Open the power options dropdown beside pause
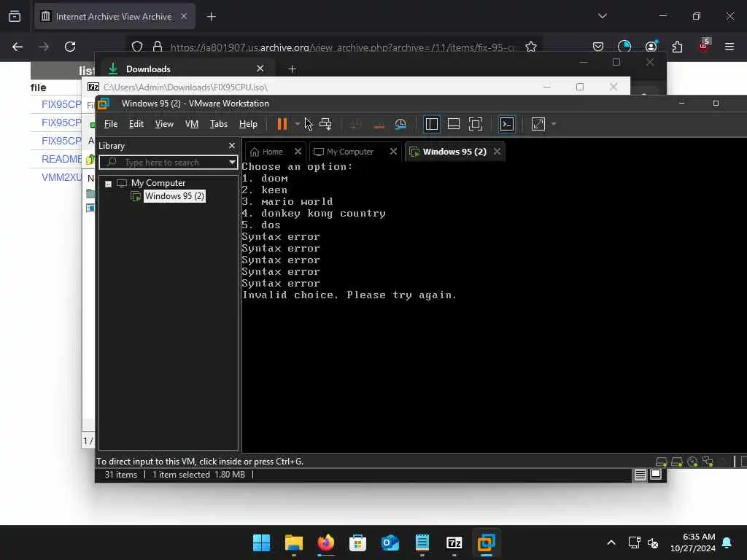Viewport: 747px width, 560px height. (x=298, y=124)
